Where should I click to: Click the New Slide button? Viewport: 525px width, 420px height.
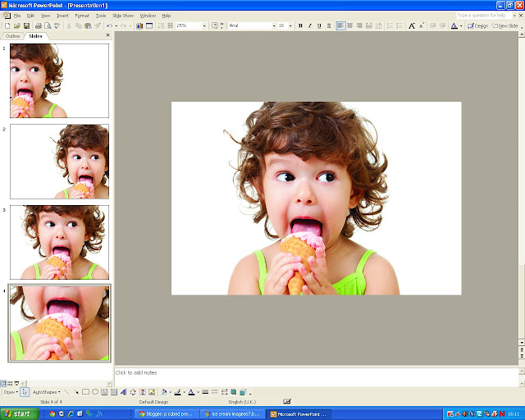(x=505, y=26)
